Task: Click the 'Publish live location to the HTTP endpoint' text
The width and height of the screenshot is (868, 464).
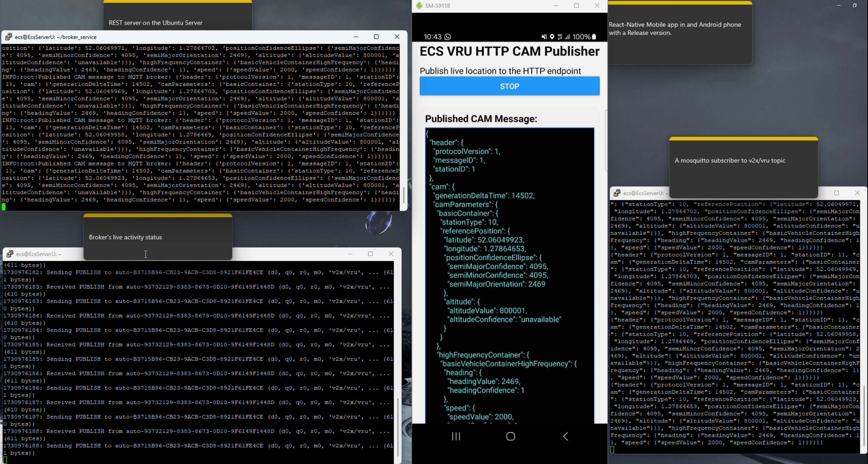Action: point(500,71)
